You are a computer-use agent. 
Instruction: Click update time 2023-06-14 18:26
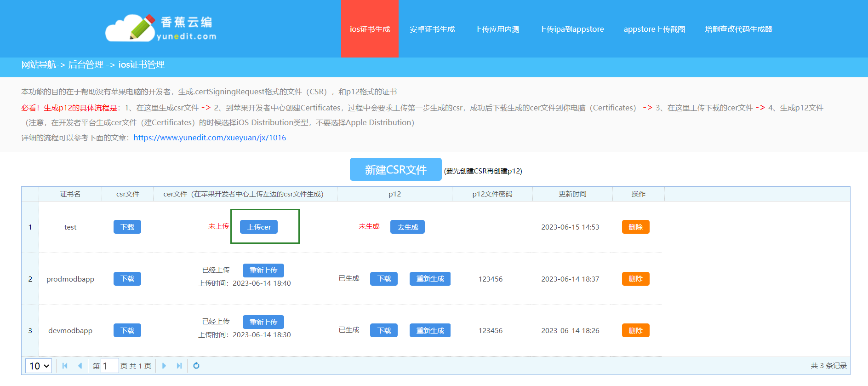570,330
